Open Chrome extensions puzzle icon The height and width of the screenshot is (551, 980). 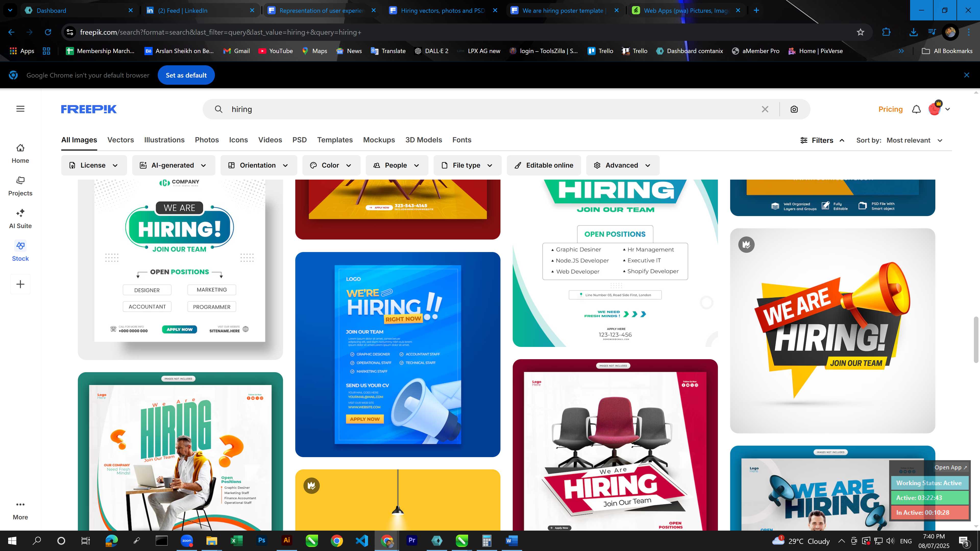pos(886,32)
